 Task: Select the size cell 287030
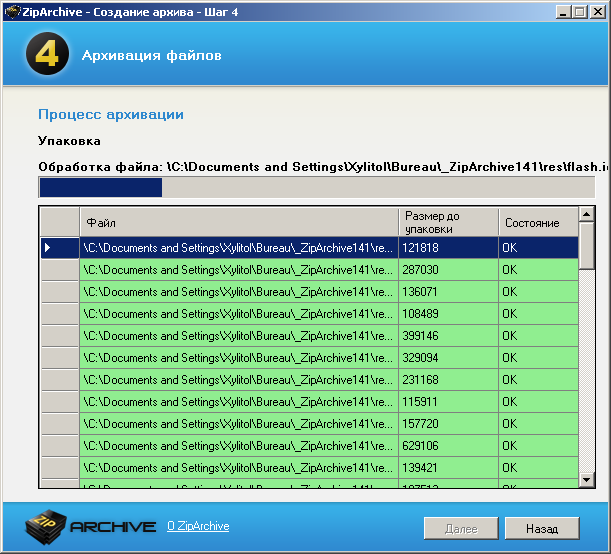[x=449, y=270]
